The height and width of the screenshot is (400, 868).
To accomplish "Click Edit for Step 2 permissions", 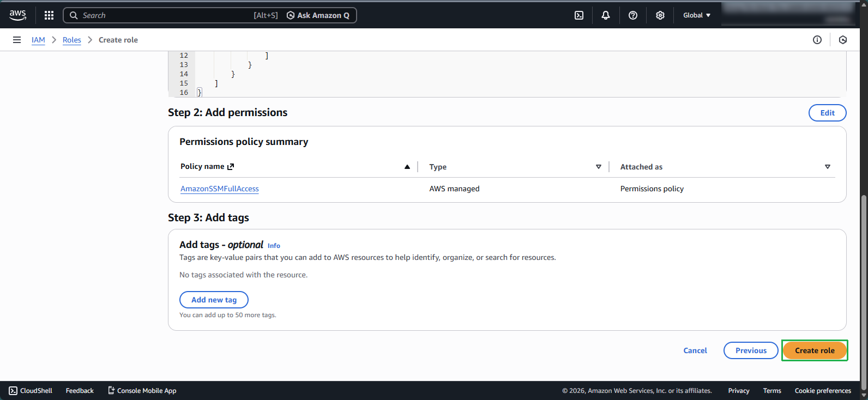I will pyautogui.click(x=827, y=113).
